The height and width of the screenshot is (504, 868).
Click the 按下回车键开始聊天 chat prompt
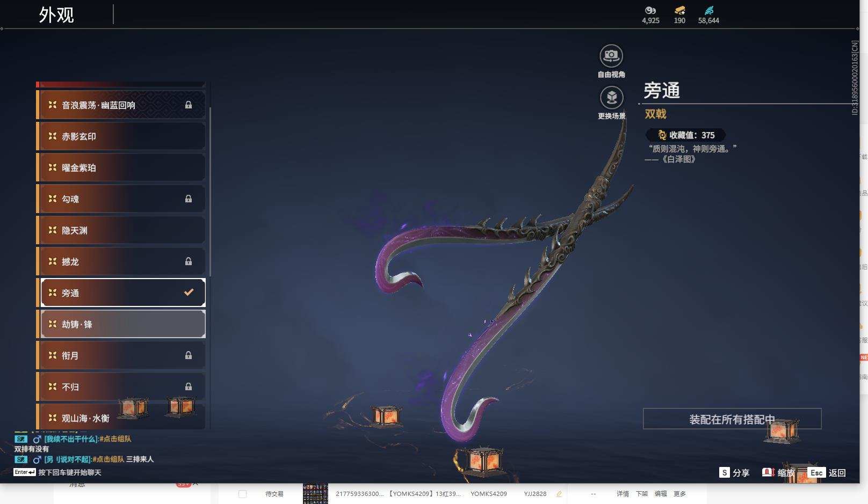pos(70,473)
